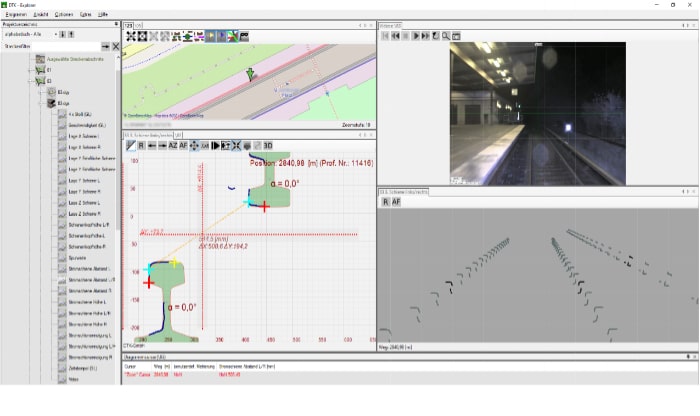Screen dimensions: 700x416
Task: Open the Optionen menu
Action: coord(64,14)
